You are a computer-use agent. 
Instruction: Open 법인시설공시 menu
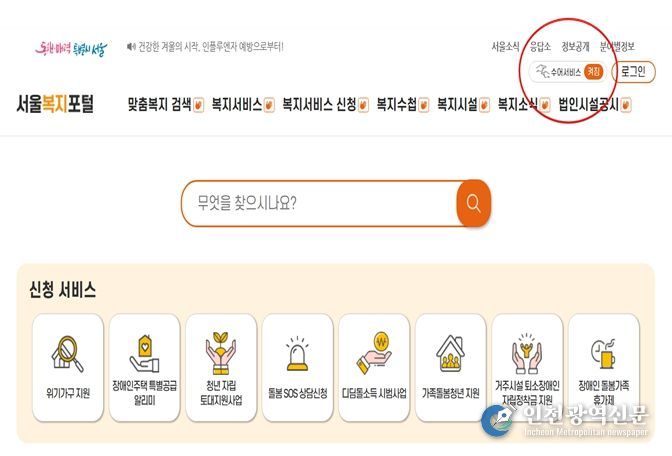(x=588, y=105)
